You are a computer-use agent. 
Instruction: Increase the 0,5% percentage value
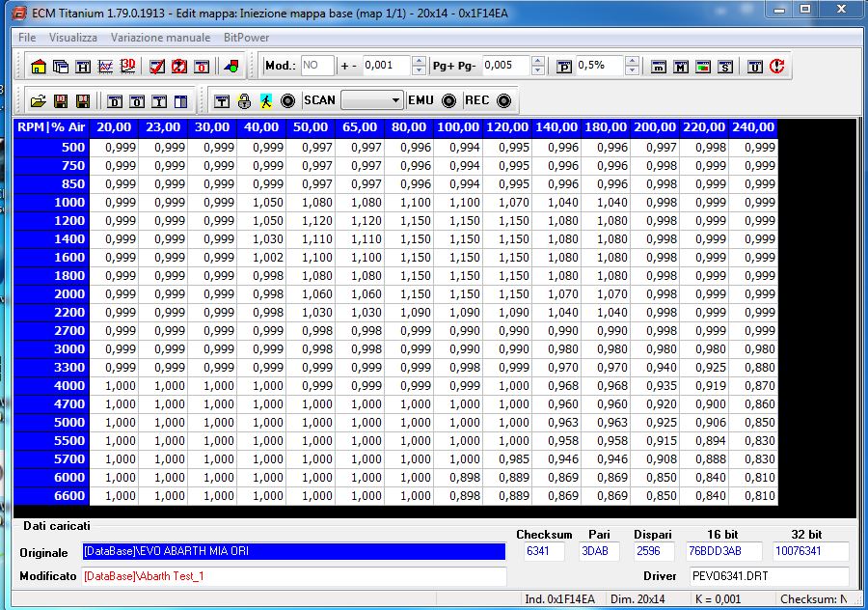point(632,61)
